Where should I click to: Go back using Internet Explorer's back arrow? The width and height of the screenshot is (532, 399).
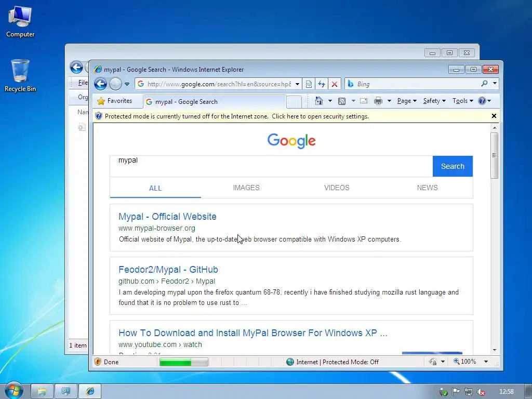pyautogui.click(x=100, y=84)
